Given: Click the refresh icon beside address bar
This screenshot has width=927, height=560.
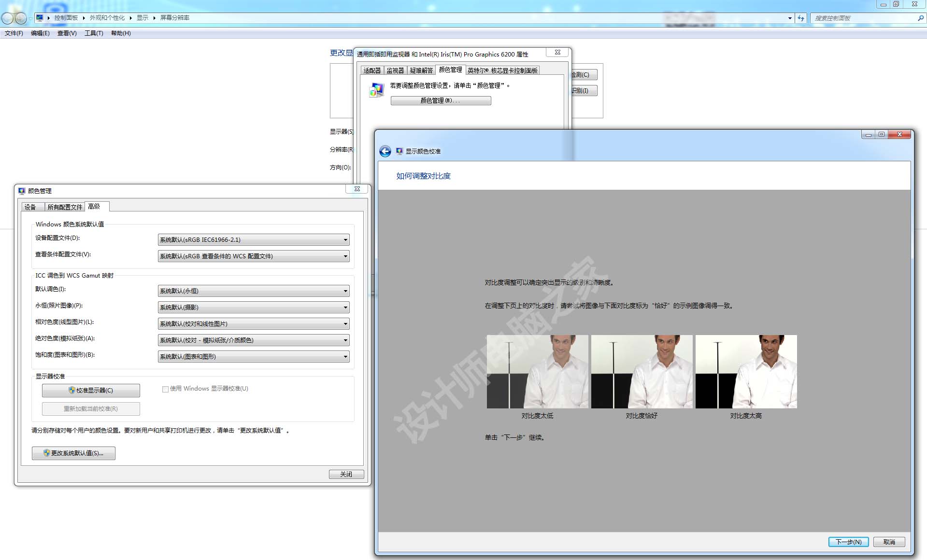Looking at the screenshot, I should pos(801,18).
